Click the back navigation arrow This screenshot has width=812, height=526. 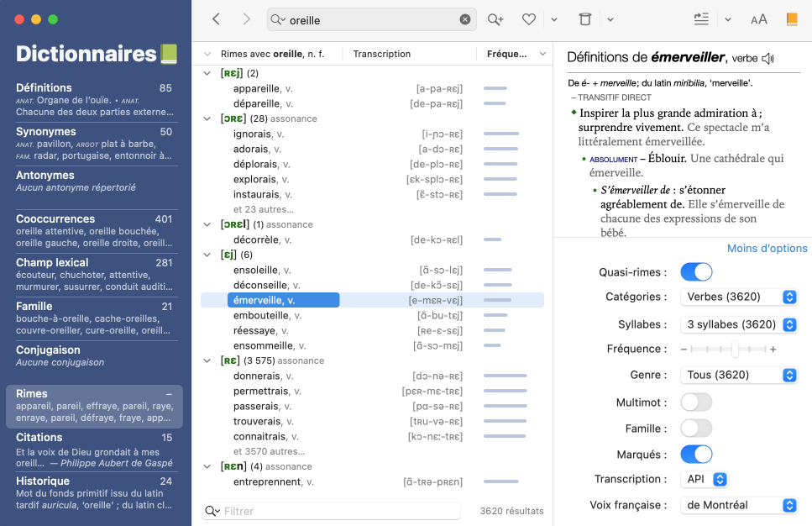[217, 19]
